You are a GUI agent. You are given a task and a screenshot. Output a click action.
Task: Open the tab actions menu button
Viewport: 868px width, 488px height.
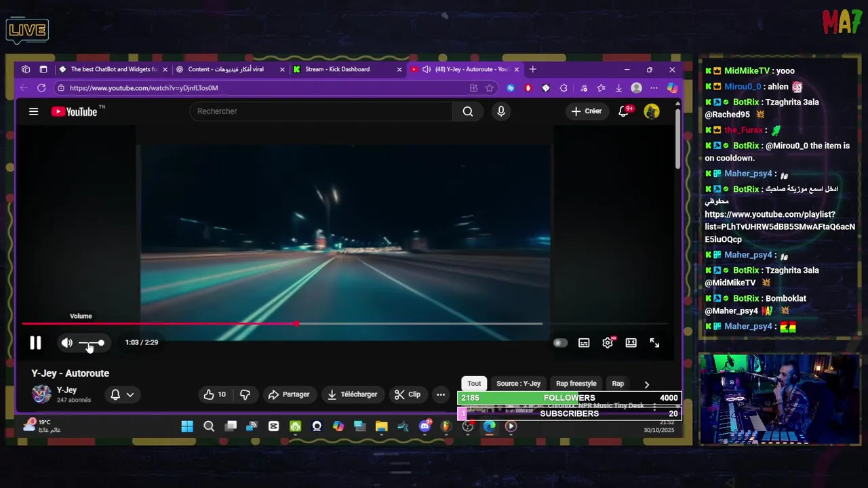(x=43, y=69)
